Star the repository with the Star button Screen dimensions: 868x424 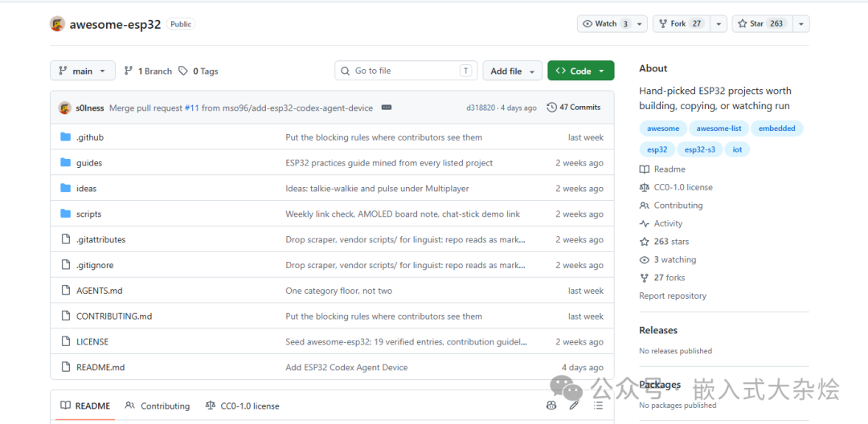762,24
